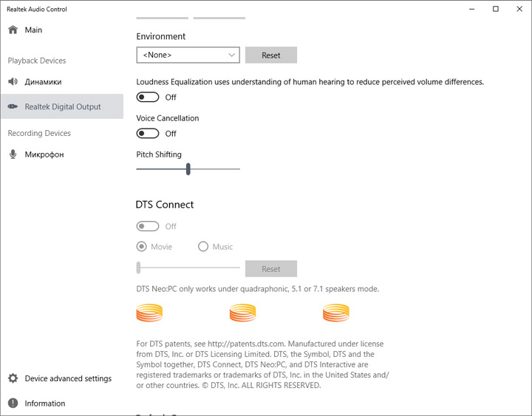The image size is (532, 416).
Task: Click the DTS Neo:PC speakers mode note
Action: (x=258, y=289)
